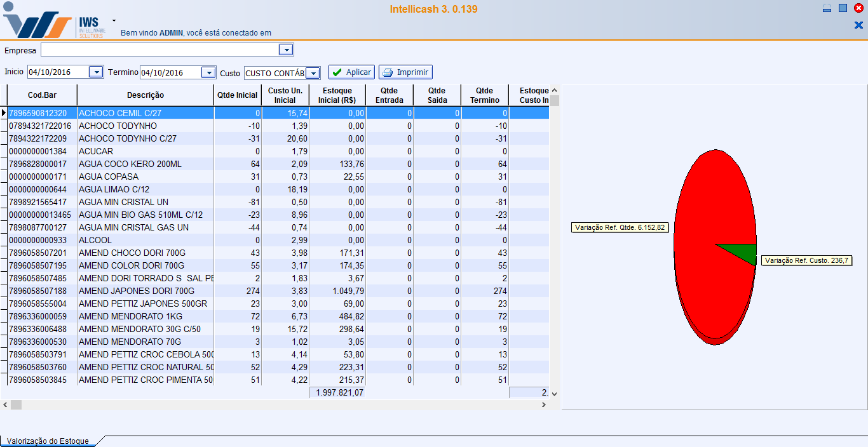This screenshot has height=447, width=868.
Task: Select the AGUA MIN CRISTAL GAS UN row
Action: pos(278,227)
